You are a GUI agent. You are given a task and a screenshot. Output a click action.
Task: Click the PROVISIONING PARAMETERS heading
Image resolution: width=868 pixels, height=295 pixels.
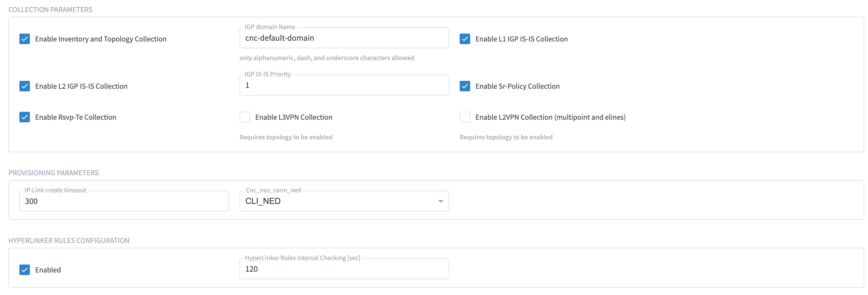pyautogui.click(x=53, y=173)
